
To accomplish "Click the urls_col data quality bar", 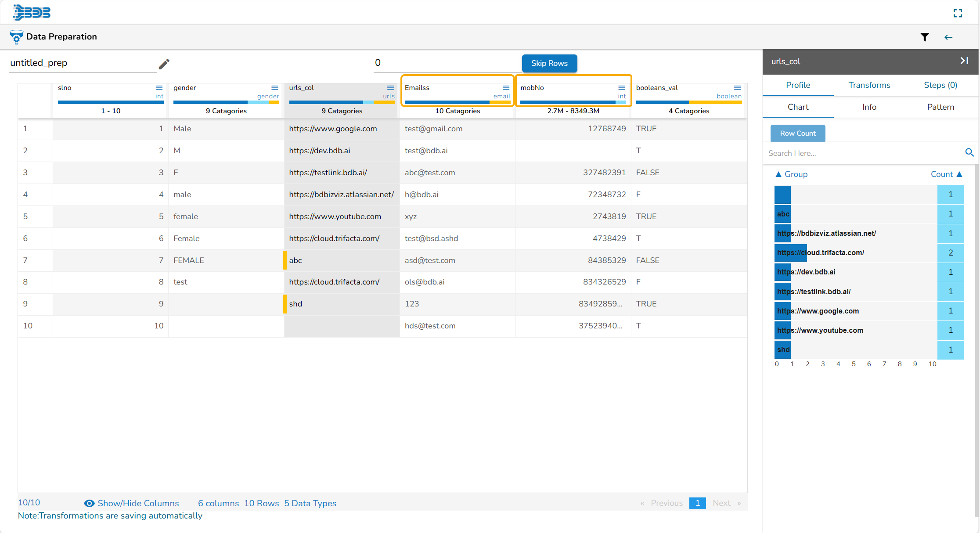I will tap(342, 102).
